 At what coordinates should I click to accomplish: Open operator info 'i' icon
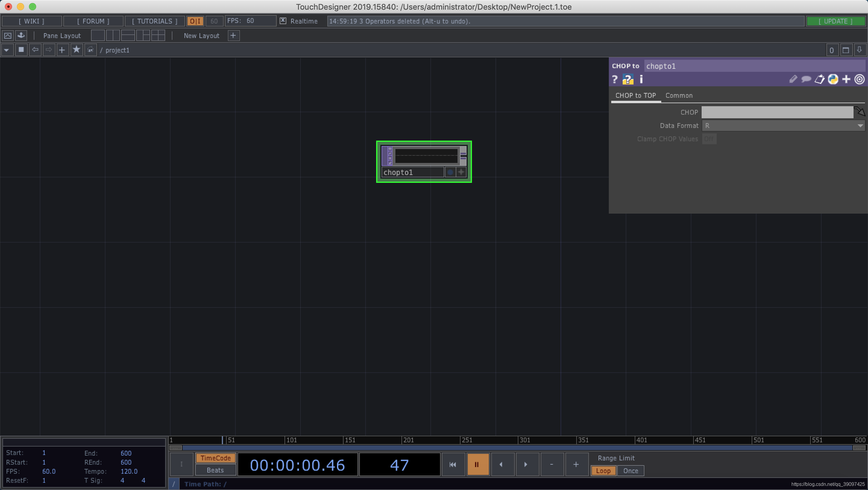[641, 80]
